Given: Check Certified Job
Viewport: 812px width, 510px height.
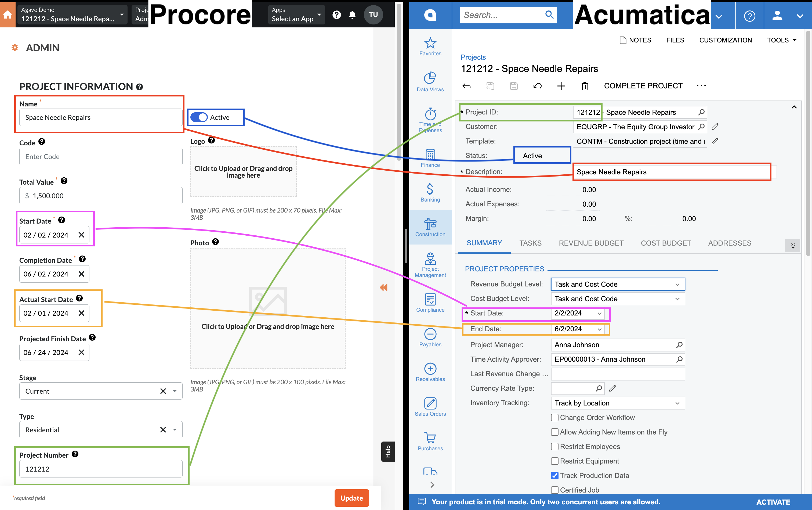Looking at the screenshot, I should click(554, 490).
